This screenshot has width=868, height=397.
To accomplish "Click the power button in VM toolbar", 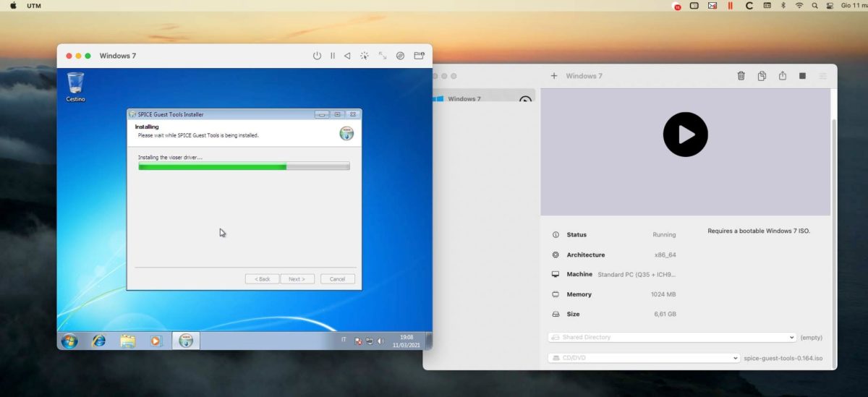I will [317, 56].
